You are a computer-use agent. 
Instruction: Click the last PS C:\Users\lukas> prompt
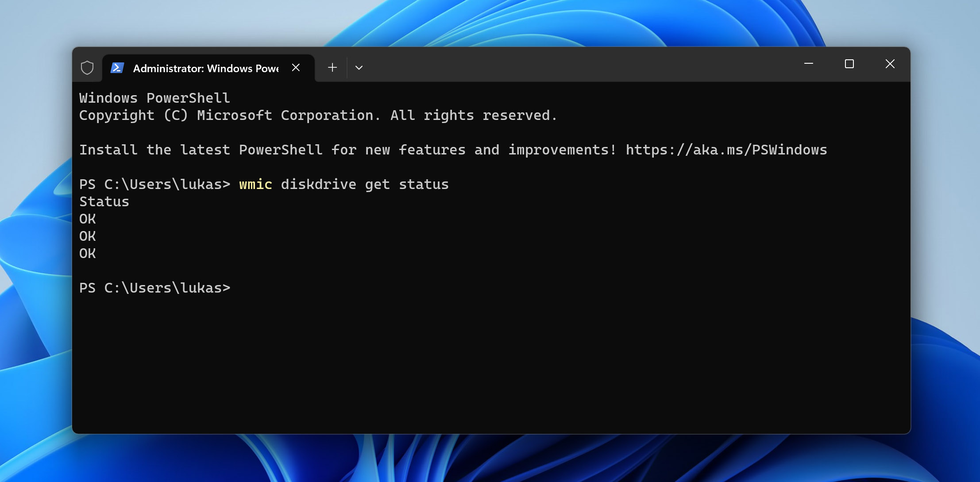coord(154,288)
